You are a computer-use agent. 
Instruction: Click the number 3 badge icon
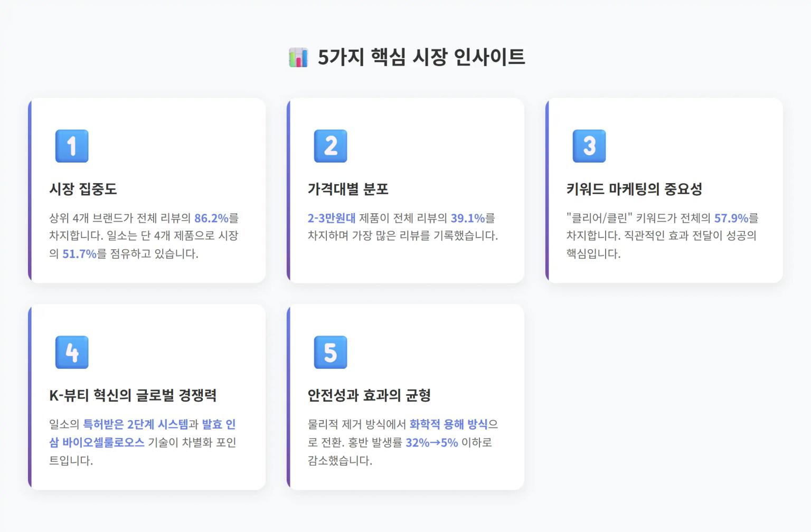(589, 146)
